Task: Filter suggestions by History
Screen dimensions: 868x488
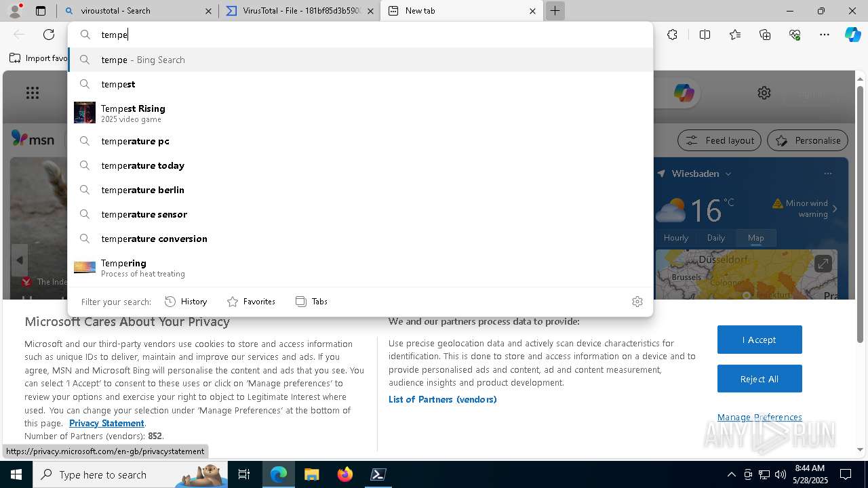Action: [186, 302]
